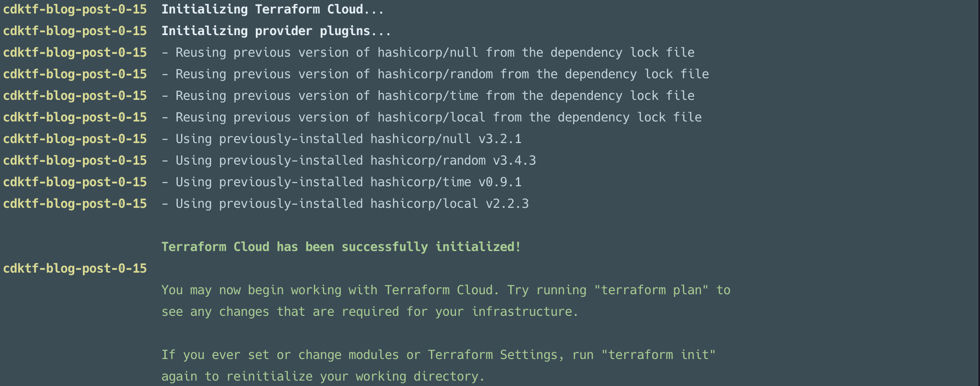This screenshot has width=980, height=386.
Task: Click the "Reusing previous version of hashicorp/time" line
Action: [428, 96]
